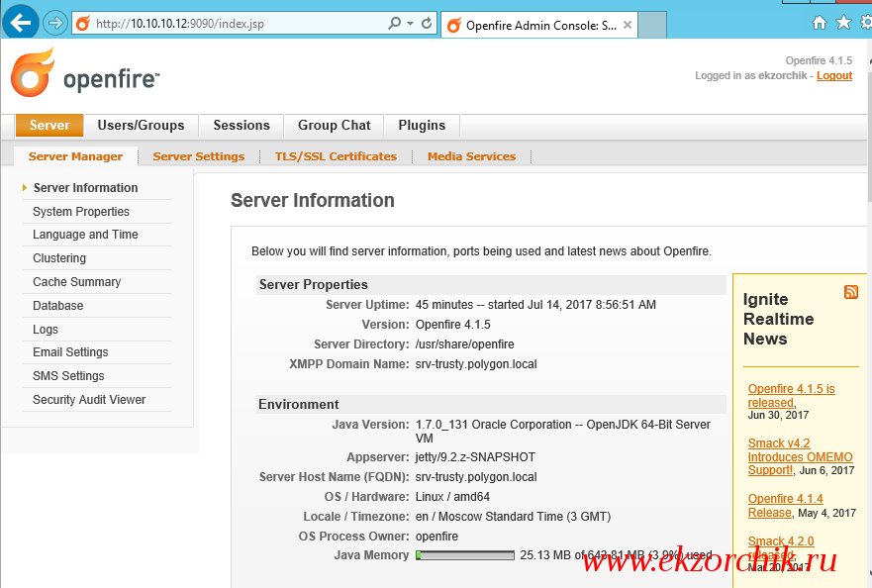Open Language and Time settings
The width and height of the screenshot is (872, 588).
click(x=85, y=235)
